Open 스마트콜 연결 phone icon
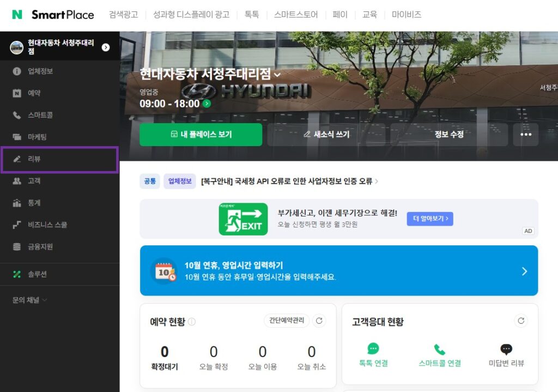The width and height of the screenshot is (558, 392). point(440,349)
